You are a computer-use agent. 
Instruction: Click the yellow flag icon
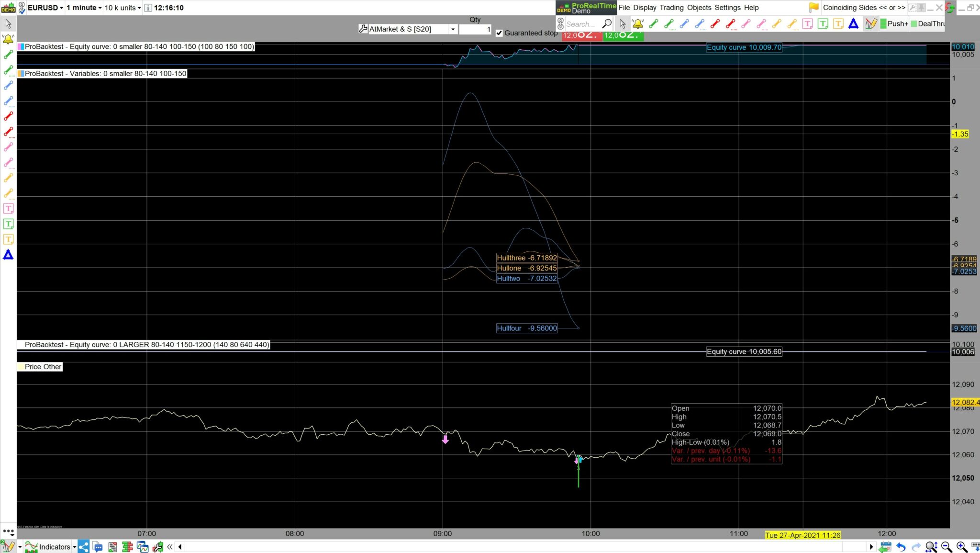pos(813,7)
